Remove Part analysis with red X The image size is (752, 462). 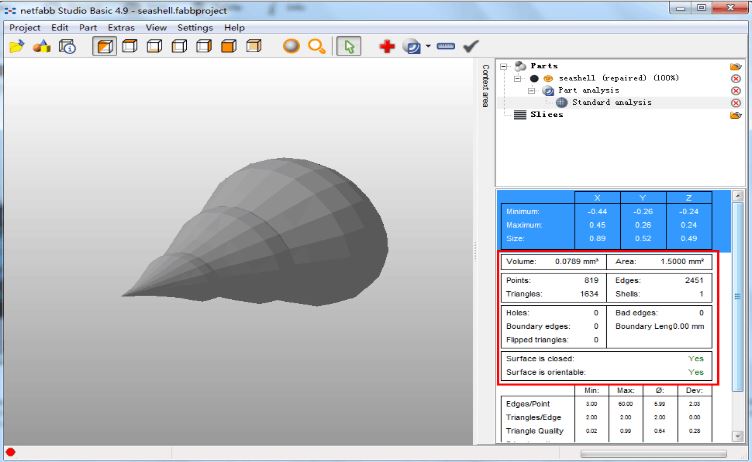[735, 91]
